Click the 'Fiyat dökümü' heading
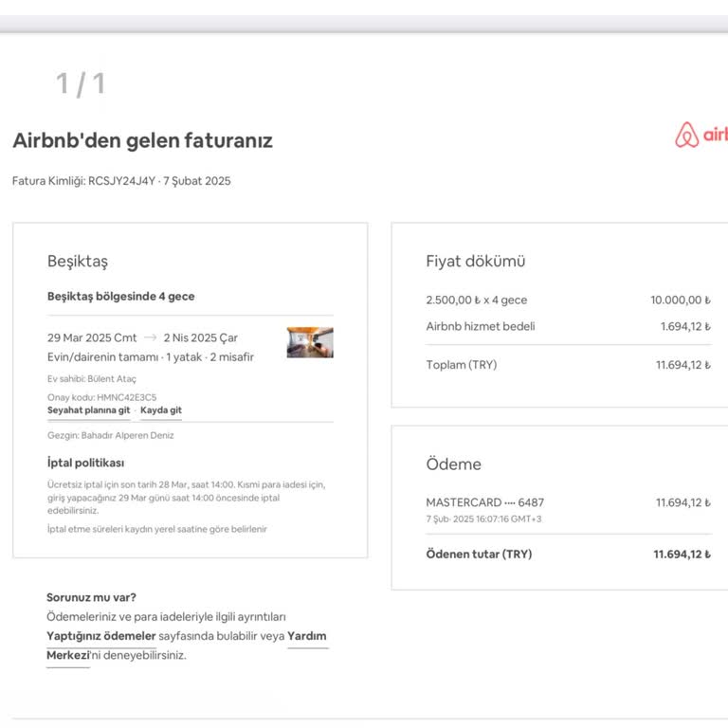728x728 pixels. (476, 262)
